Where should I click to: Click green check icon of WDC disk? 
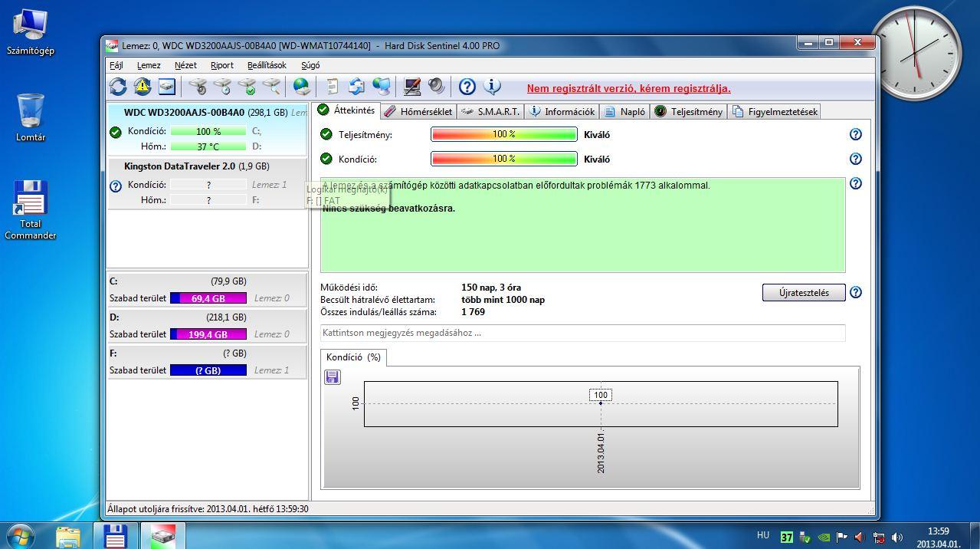pyautogui.click(x=116, y=132)
